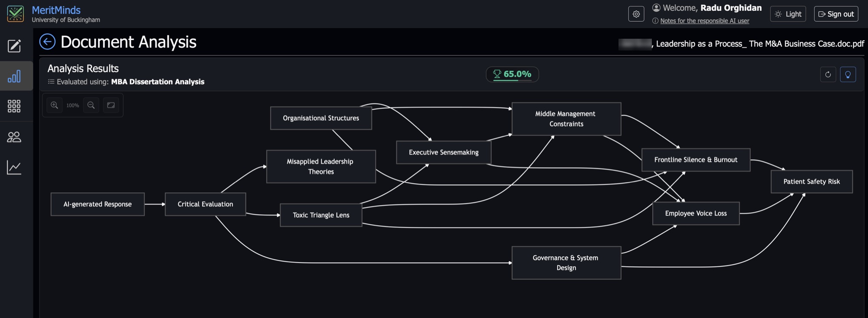The image size is (868, 318).
Task: Zoom in on the diagram
Action: pos(54,105)
